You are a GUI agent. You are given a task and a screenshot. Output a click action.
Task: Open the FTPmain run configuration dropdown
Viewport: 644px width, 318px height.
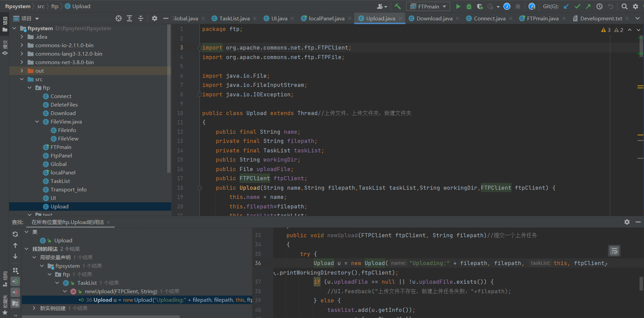[428, 6]
